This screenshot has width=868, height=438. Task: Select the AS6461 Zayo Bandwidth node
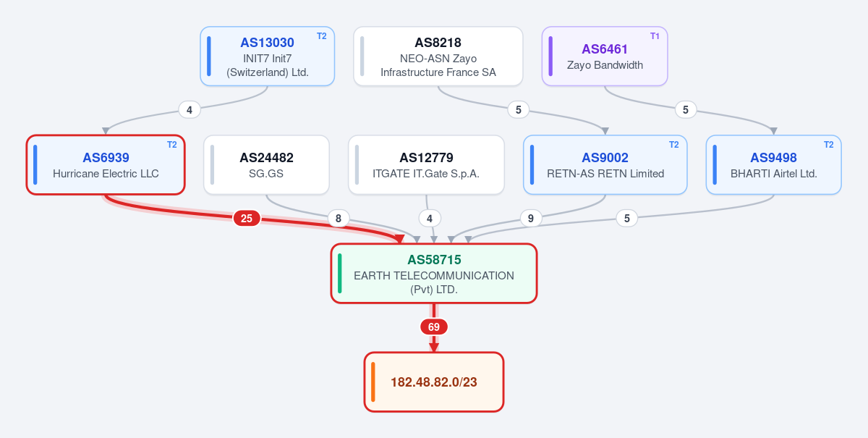605,56
